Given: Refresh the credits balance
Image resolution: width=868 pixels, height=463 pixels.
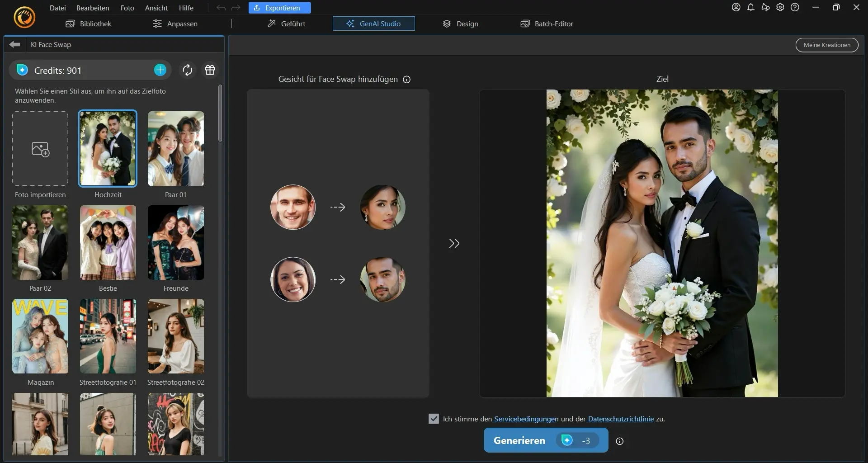Looking at the screenshot, I should point(187,70).
